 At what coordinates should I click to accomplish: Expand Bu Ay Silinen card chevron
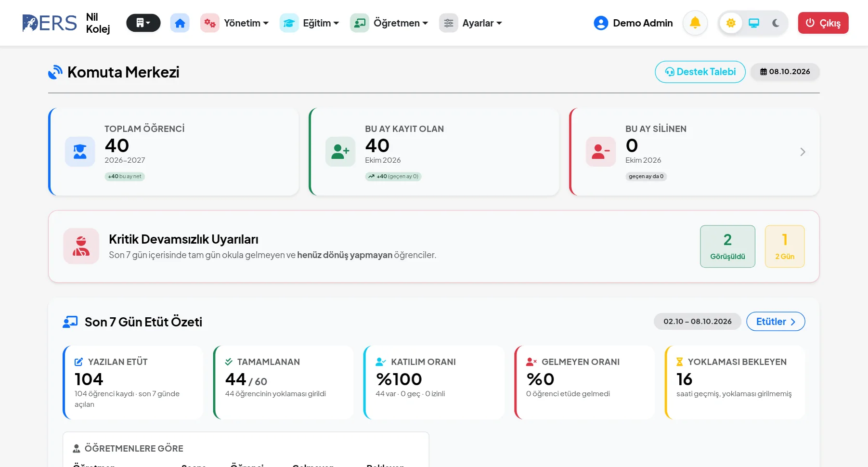(803, 152)
